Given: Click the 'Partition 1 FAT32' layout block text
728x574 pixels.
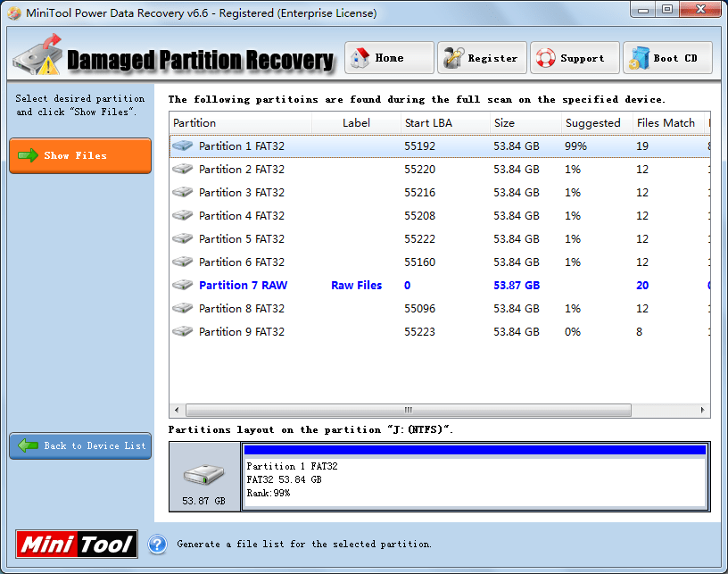Looking at the screenshot, I should coord(292,466).
